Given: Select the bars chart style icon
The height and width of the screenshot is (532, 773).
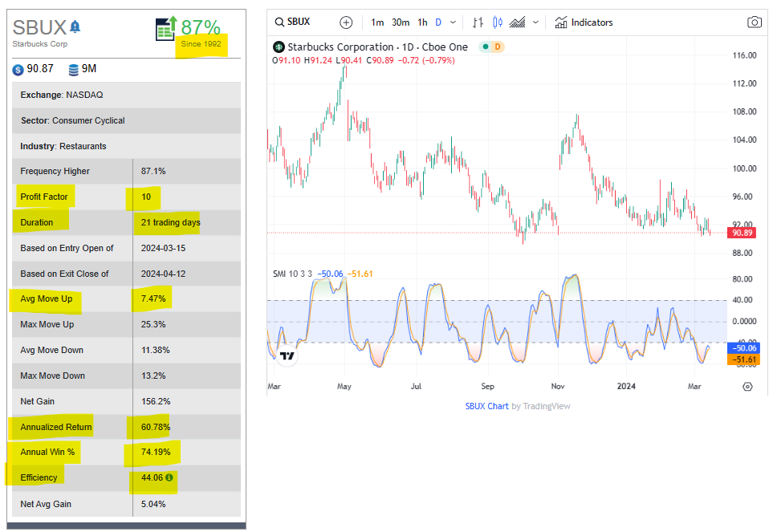Looking at the screenshot, I should coord(478,22).
